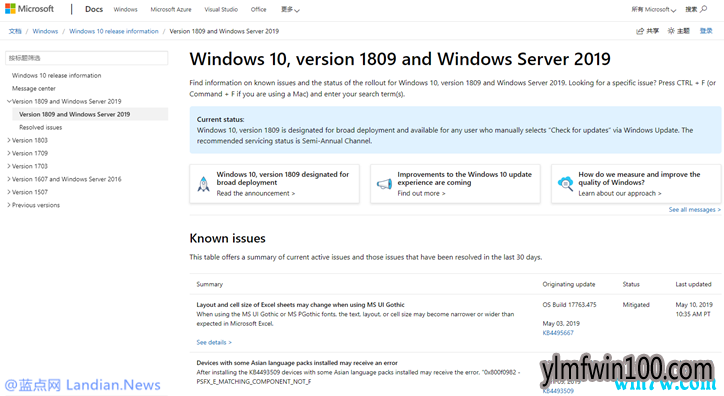
Task: Select Message center in sidebar
Action: pos(34,88)
